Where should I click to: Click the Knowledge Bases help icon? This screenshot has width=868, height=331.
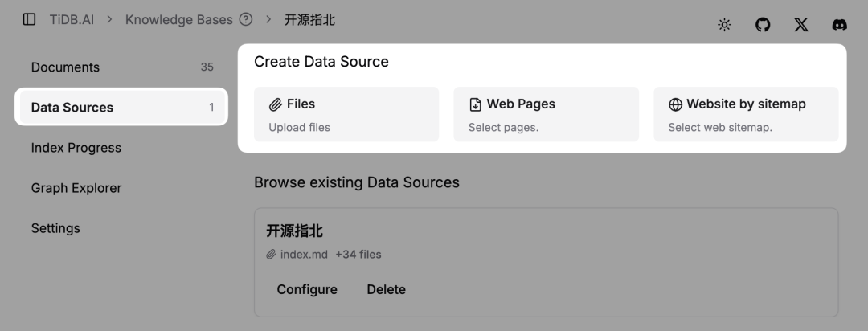pos(246,19)
